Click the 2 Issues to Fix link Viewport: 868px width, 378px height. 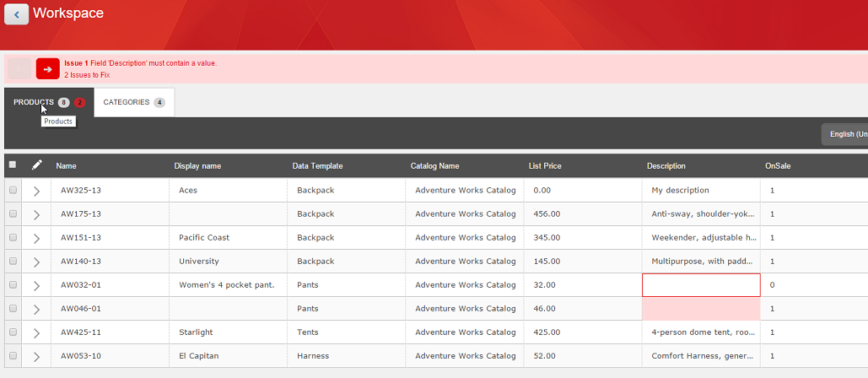click(87, 75)
